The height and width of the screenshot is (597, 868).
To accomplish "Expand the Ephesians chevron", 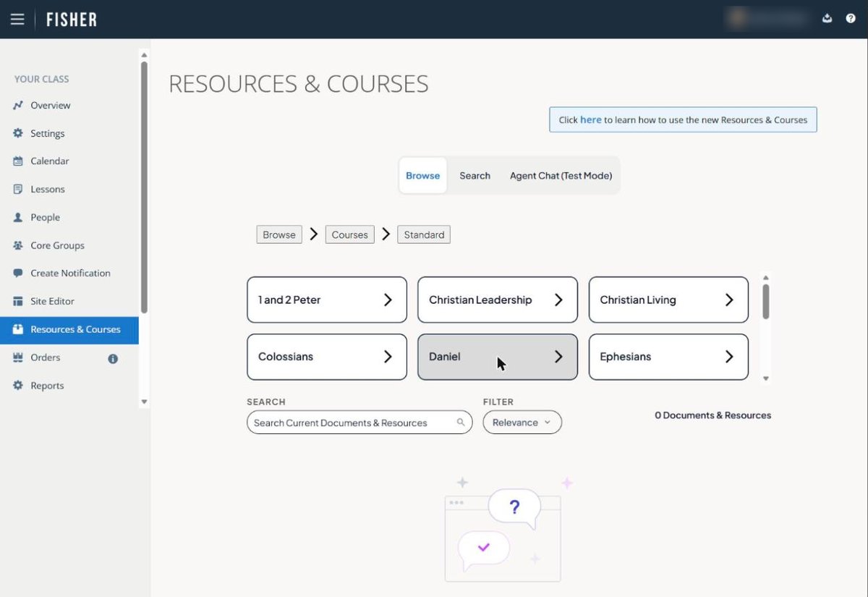I will 729,357.
